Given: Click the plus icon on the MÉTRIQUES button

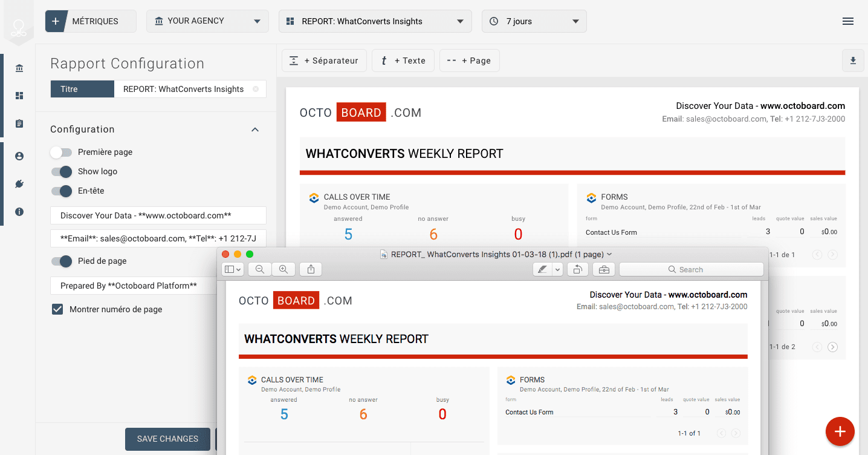Looking at the screenshot, I should coord(55,21).
